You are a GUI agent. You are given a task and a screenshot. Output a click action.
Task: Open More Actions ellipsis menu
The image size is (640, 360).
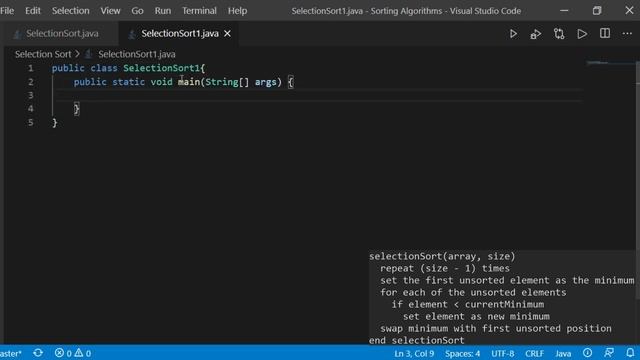pyautogui.click(x=627, y=33)
